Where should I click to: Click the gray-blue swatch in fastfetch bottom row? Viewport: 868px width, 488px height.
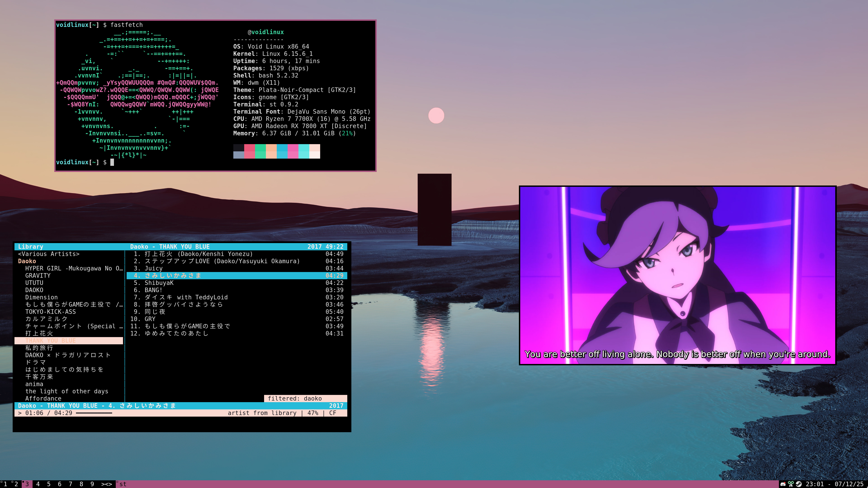(x=239, y=155)
